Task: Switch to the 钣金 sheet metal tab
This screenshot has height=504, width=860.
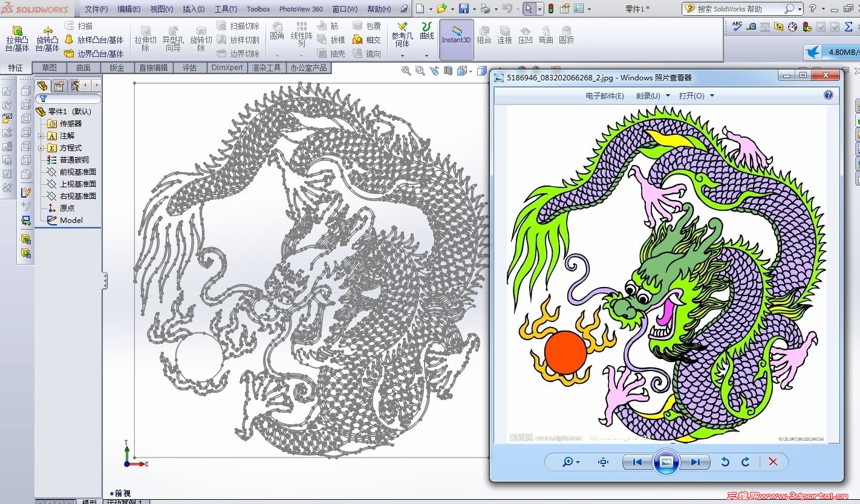Action: (x=117, y=68)
